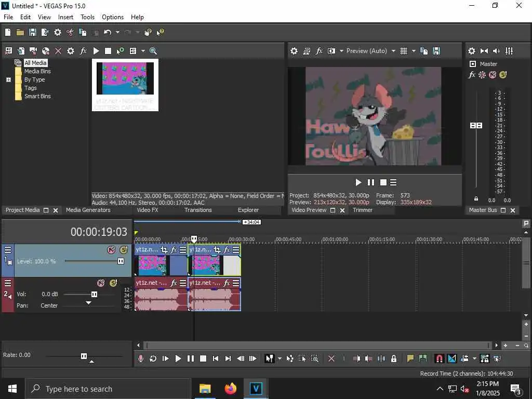
Task: Switch to the Trimmer tab
Action: tap(363, 210)
